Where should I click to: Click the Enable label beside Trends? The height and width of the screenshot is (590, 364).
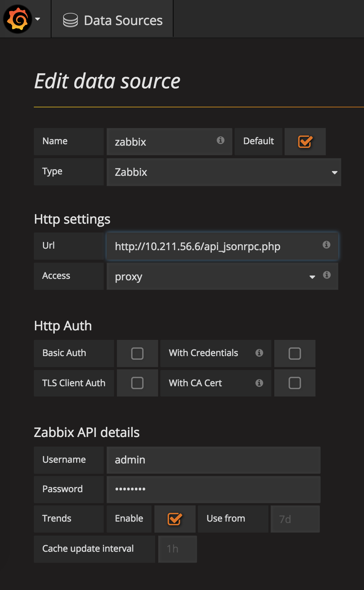tap(129, 518)
